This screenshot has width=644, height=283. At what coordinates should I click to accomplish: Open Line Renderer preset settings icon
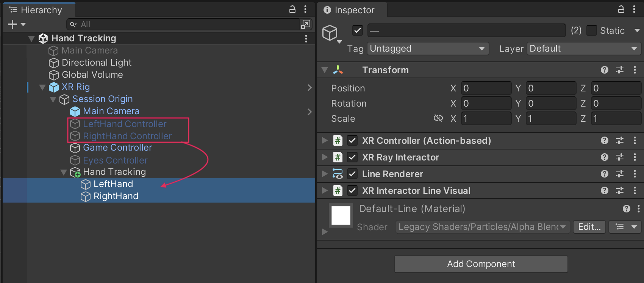620,174
